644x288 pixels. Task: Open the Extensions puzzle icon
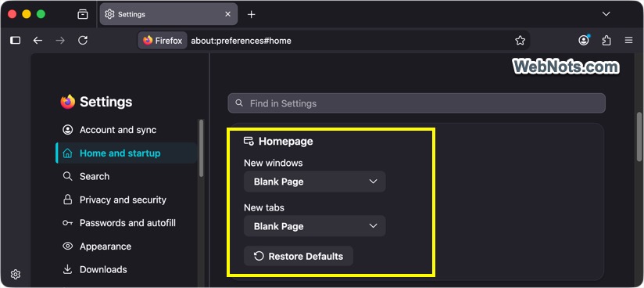606,41
